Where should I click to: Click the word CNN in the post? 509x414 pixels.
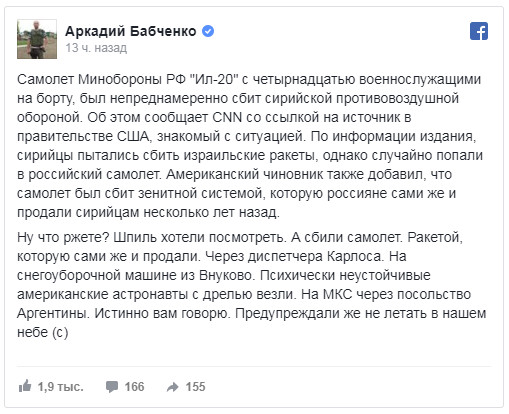[227, 117]
